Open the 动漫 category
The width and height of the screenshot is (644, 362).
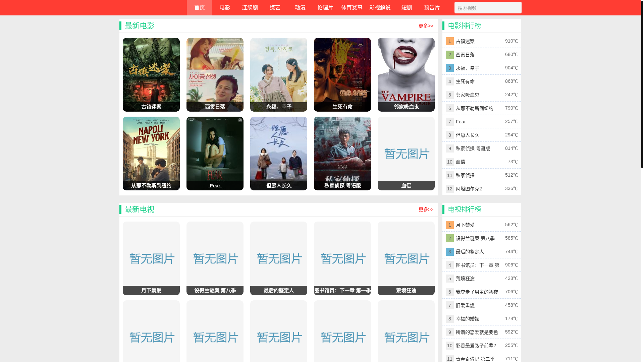(300, 8)
